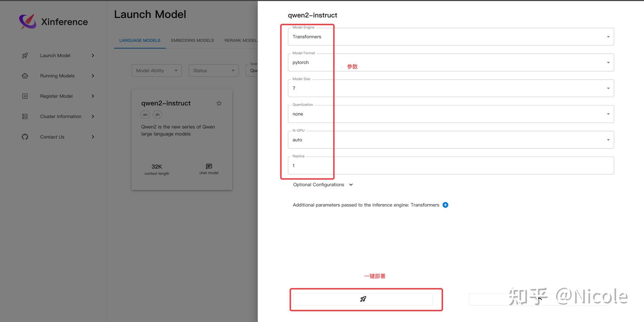Open the Status filter dropdown
Viewport: 644px width, 322px height.
click(213, 71)
